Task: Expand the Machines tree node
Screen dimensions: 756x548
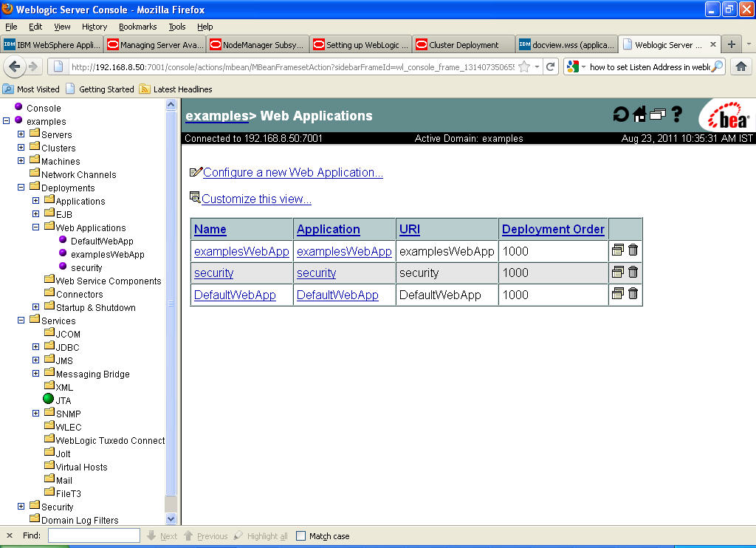Action: click(x=21, y=161)
